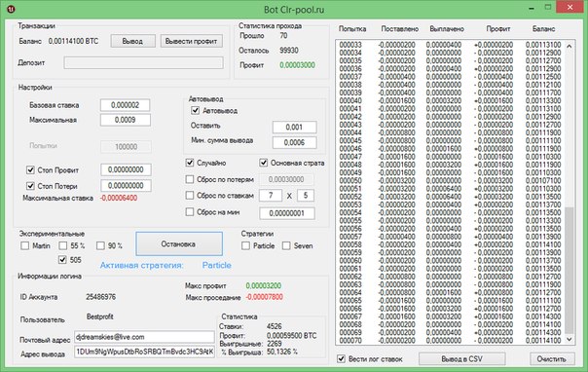Click the Активная стратегия Particle label
The height and width of the screenshot is (372, 588).
click(217, 265)
